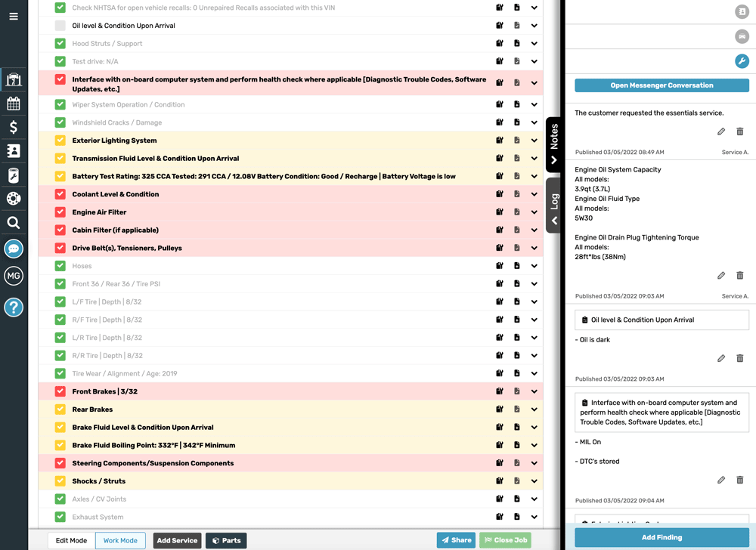Open the contacts sidebar icon
756x550 pixels.
click(14, 151)
